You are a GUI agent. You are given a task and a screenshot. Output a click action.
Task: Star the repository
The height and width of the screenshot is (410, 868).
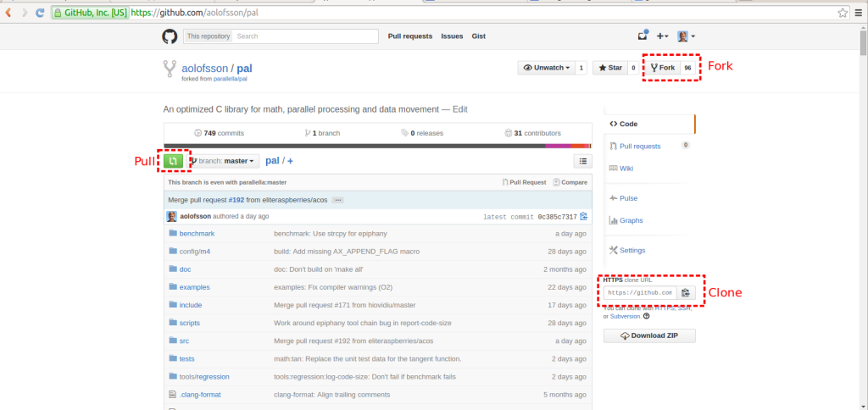coord(610,68)
